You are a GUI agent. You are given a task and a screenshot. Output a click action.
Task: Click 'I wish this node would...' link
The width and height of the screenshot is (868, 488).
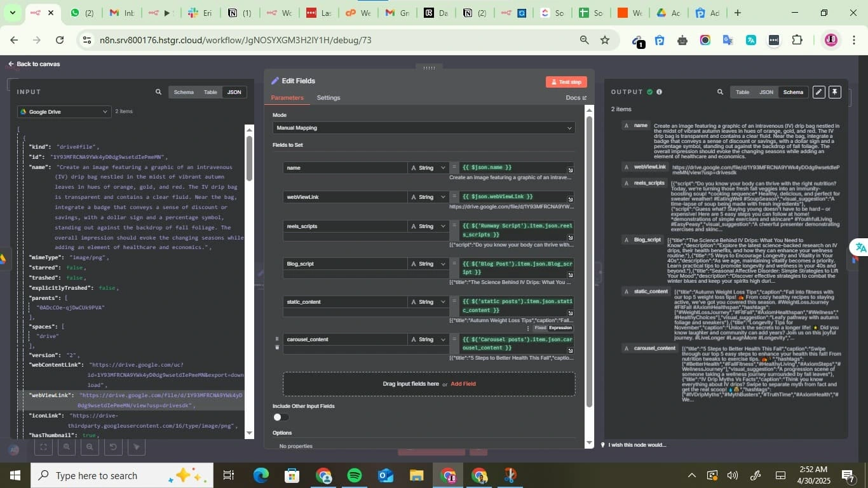(634, 445)
